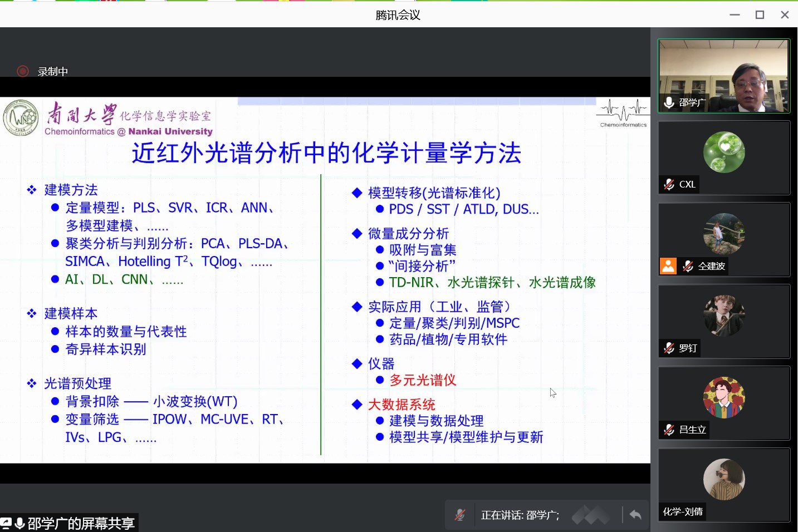Maximize the 腾讯会议 window

point(760,14)
